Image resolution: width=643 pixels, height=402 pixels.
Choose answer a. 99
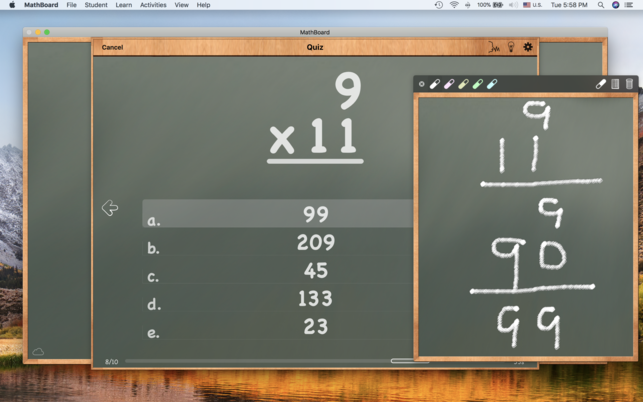tap(278, 214)
